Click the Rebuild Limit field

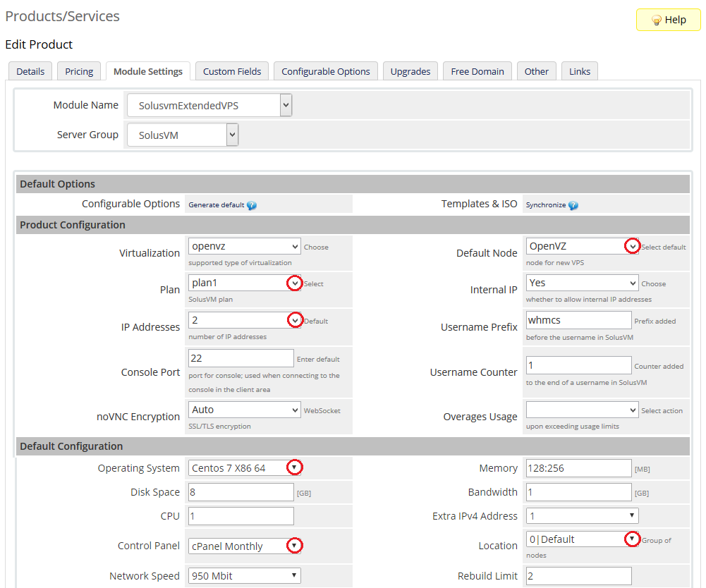point(578,575)
